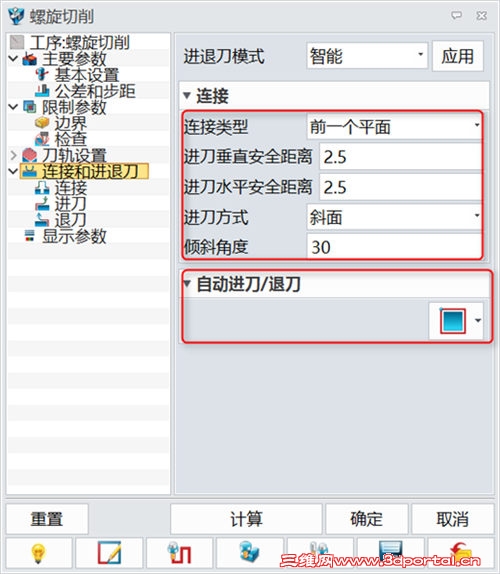Click the lightbulb hint icon button
This screenshot has height=574, width=500.
coord(39,554)
